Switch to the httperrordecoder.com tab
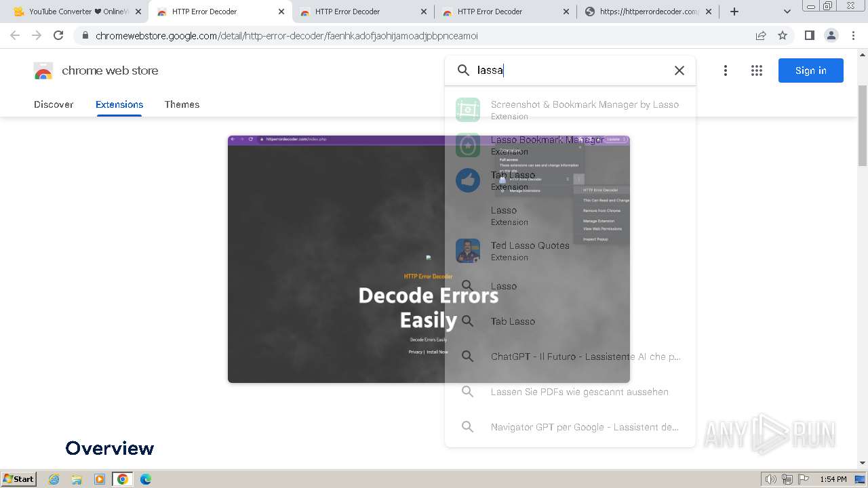The height and width of the screenshot is (488, 868). [647, 12]
